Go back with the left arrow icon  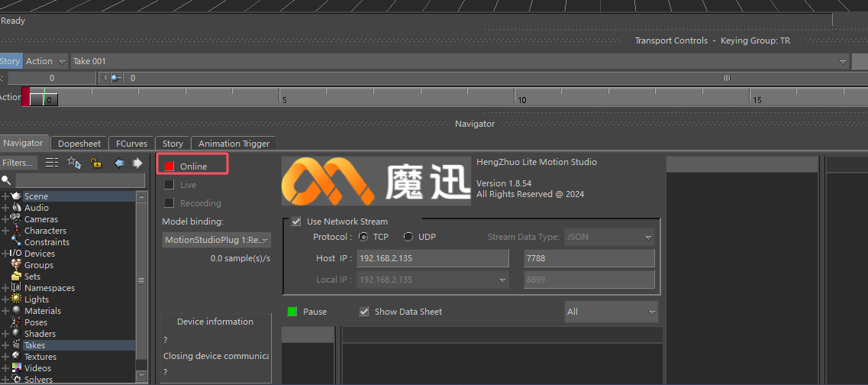(119, 163)
